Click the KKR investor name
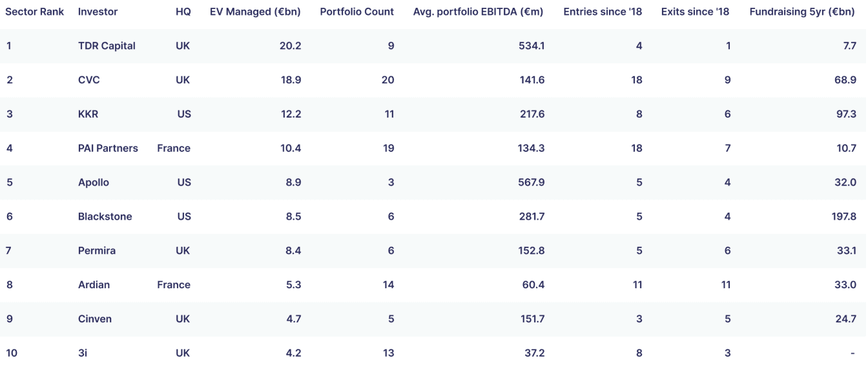Image resolution: width=868 pixels, height=367 pixels. (x=88, y=114)
